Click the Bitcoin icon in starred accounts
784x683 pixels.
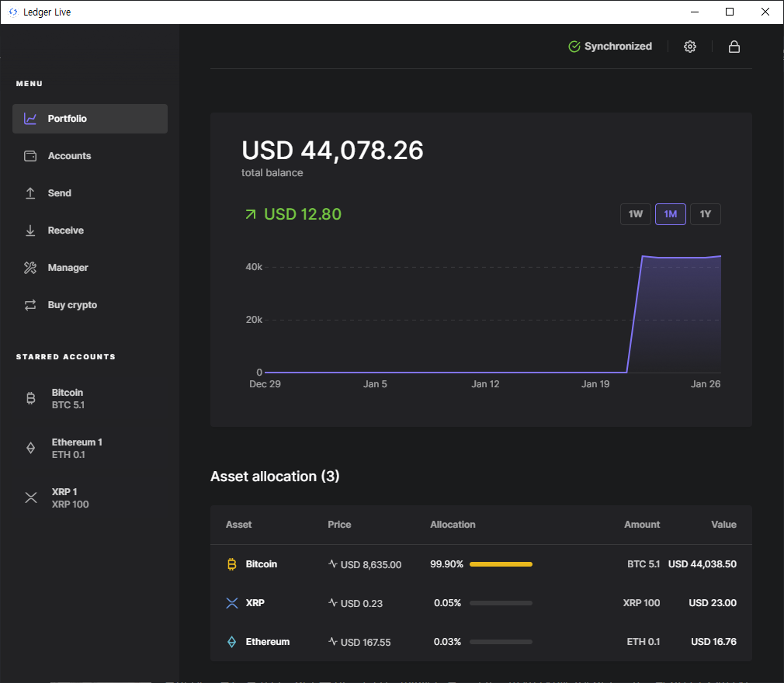[x=30, y=398]
